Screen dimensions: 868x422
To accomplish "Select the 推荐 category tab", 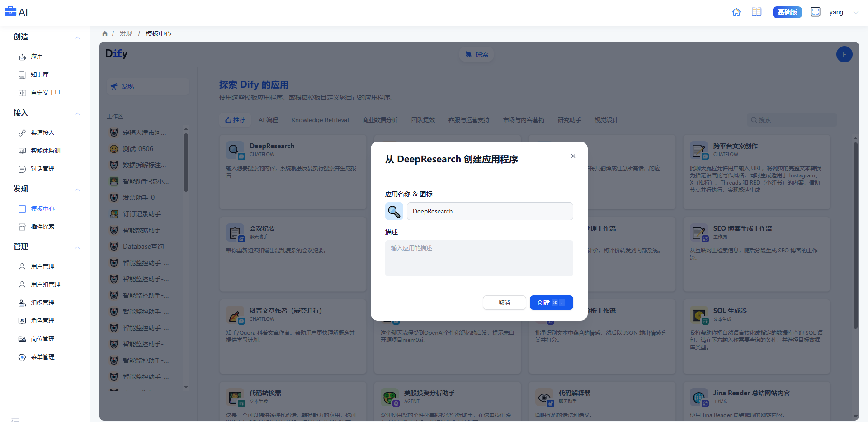I will [235, 120].
